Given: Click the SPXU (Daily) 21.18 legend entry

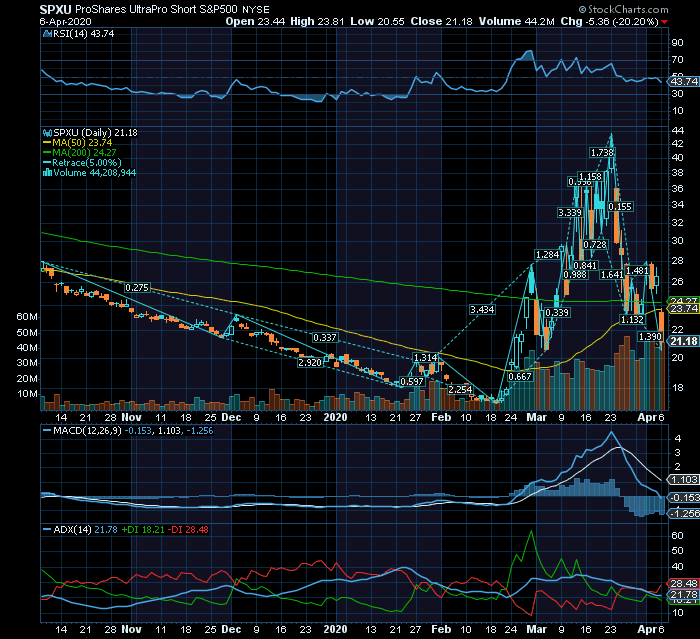Looking at the screenshot, I should [96, 133].
